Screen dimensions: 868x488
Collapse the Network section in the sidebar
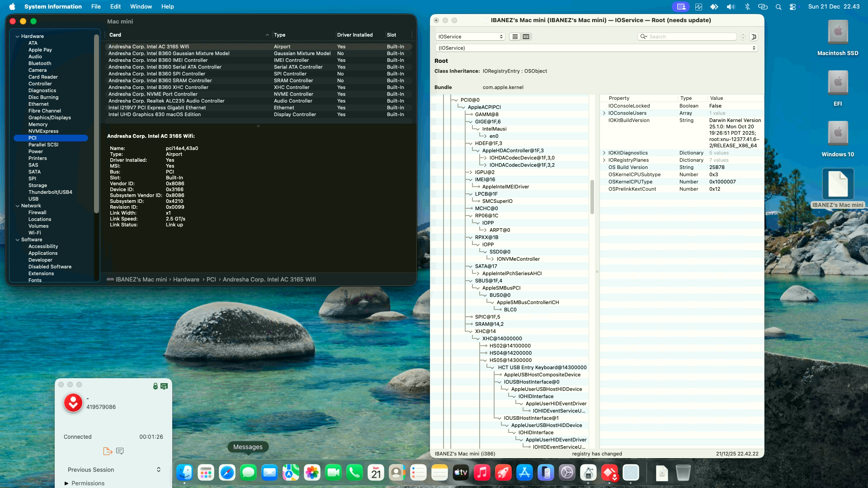click(x=18, y=206)
